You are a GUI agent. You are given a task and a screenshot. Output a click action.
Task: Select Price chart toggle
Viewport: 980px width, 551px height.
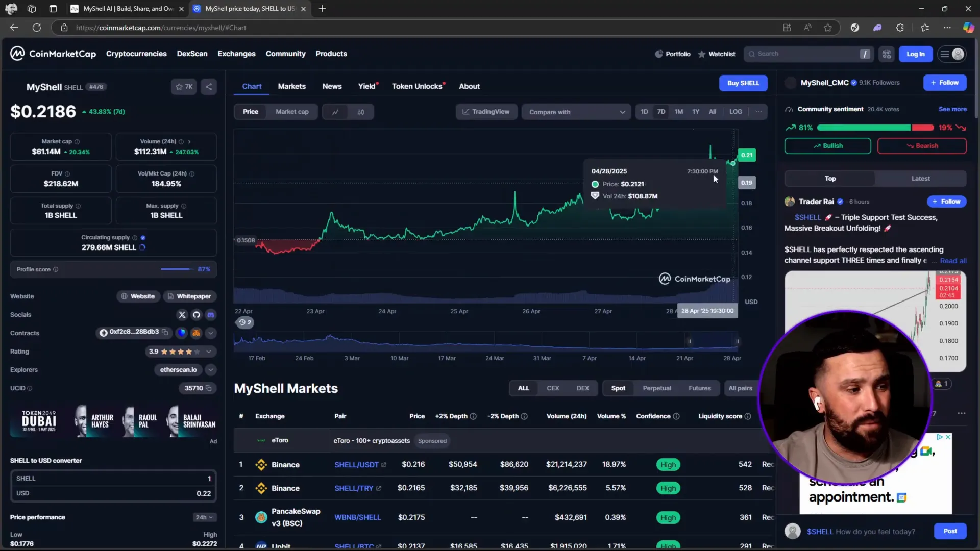[251, 112]
